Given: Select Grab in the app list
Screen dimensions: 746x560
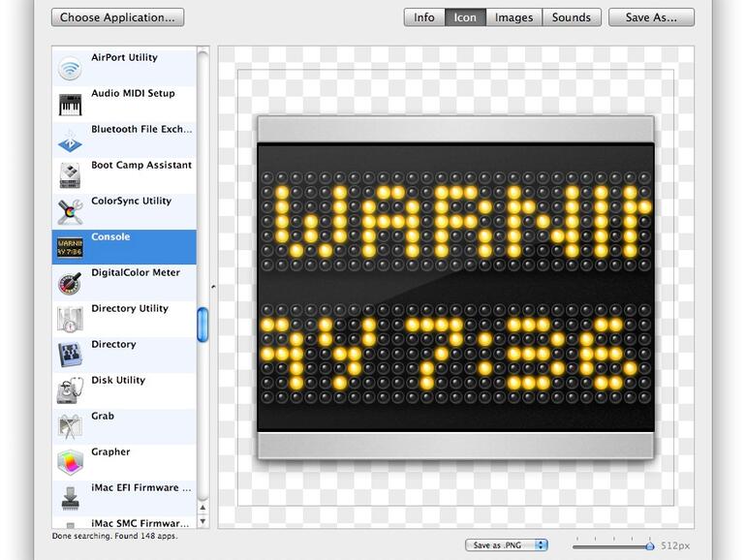Looking at the screenshot, I should point(124,426).
